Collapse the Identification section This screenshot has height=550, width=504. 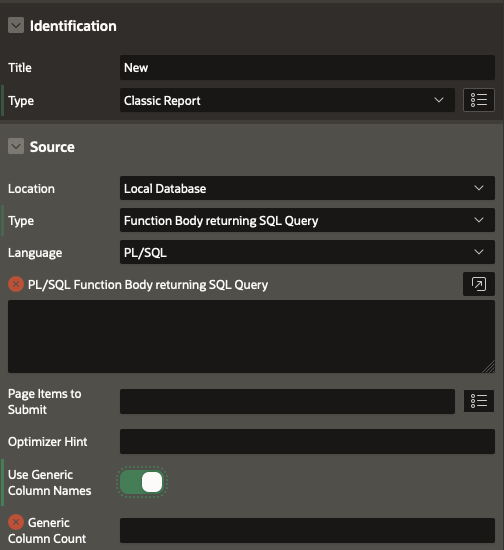point(16,25)
